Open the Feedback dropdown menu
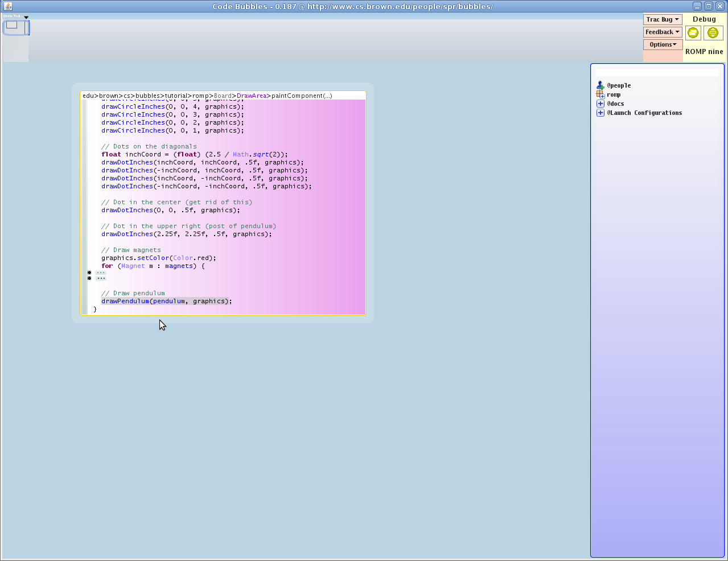Viewport: 728px width, 561px height. [x=663, y=32]
